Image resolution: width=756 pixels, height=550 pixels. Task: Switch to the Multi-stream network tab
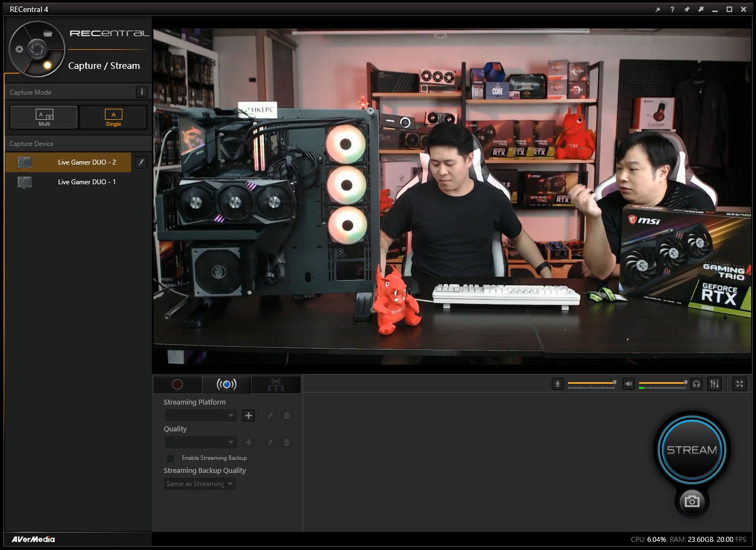[x=276, y=384]
